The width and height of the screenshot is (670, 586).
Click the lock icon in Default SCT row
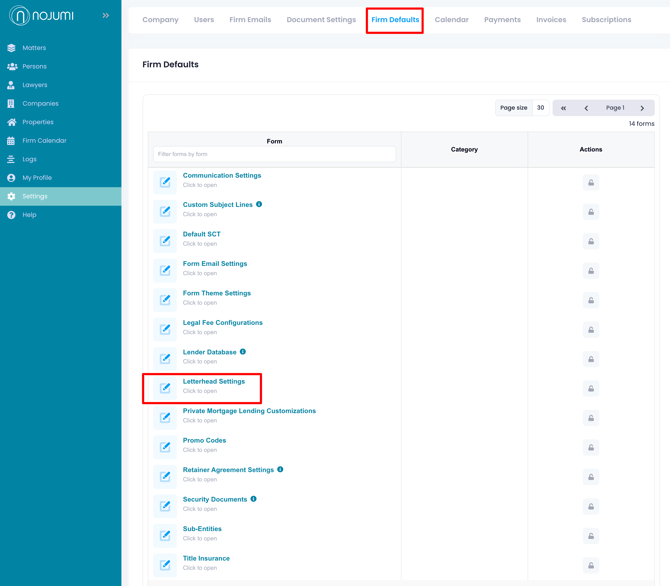(x=590, y=241)
